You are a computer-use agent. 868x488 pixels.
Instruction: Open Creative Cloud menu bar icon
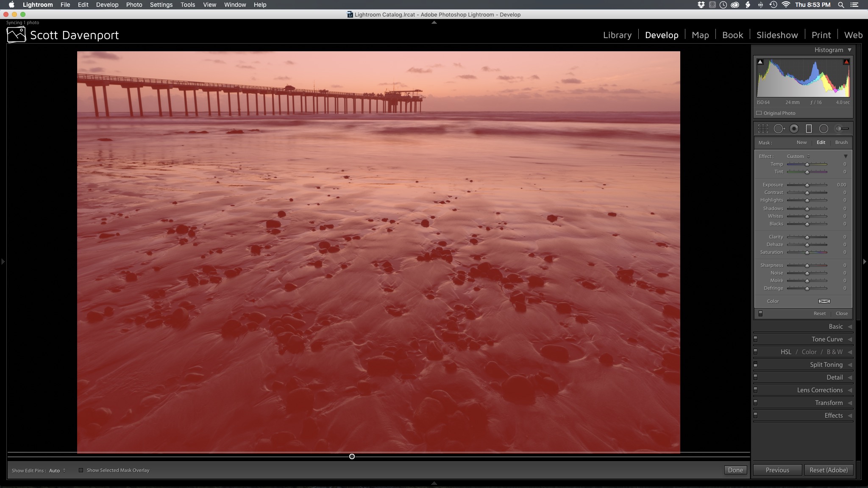735,5
